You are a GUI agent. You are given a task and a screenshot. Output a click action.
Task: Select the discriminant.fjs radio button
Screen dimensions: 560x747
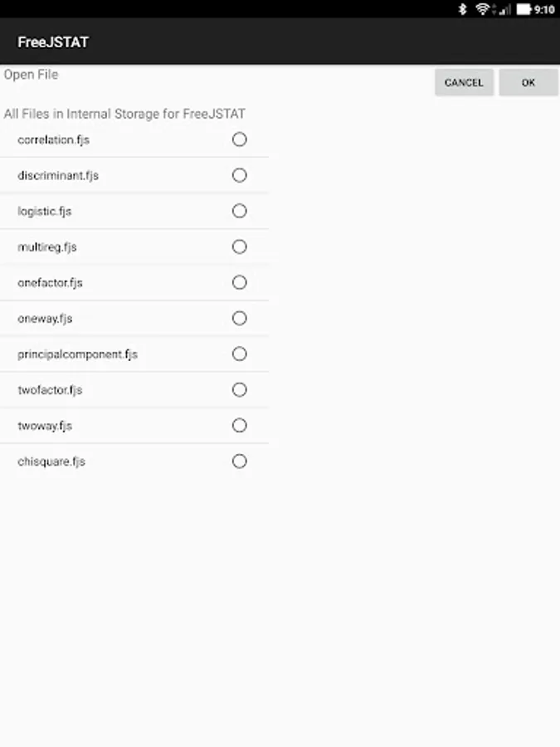click(239, 175)
